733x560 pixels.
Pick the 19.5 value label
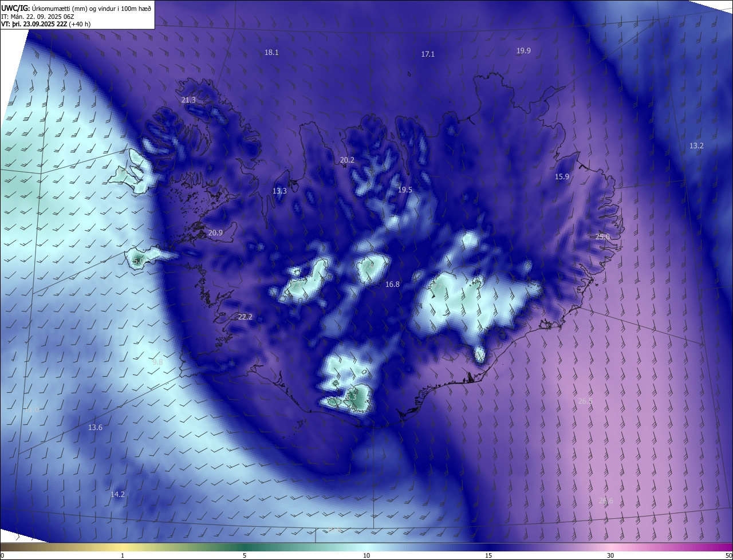click(405, 190)
